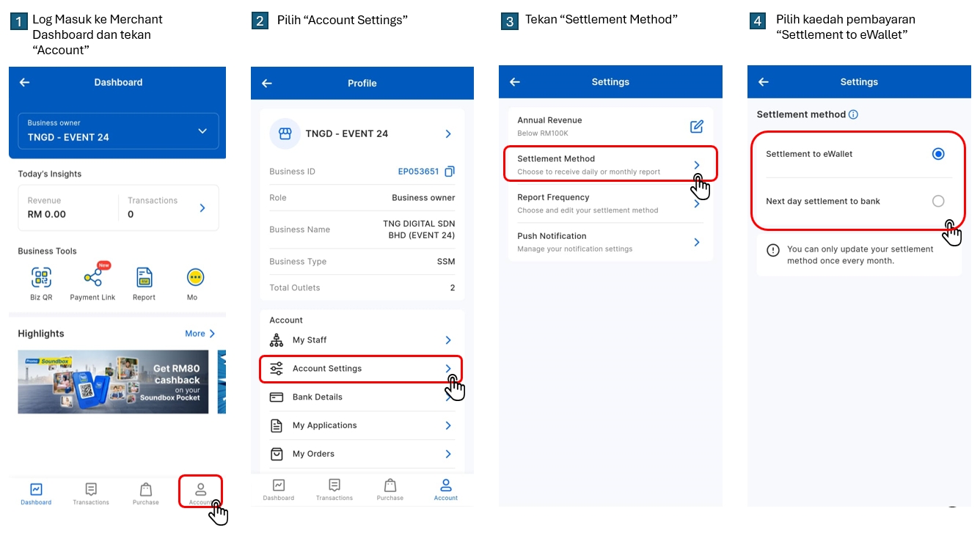Image resolution: width=980 pixels, height=544 pixels.
Task: Open Report Frequency setting
Action: coord(610,203)
